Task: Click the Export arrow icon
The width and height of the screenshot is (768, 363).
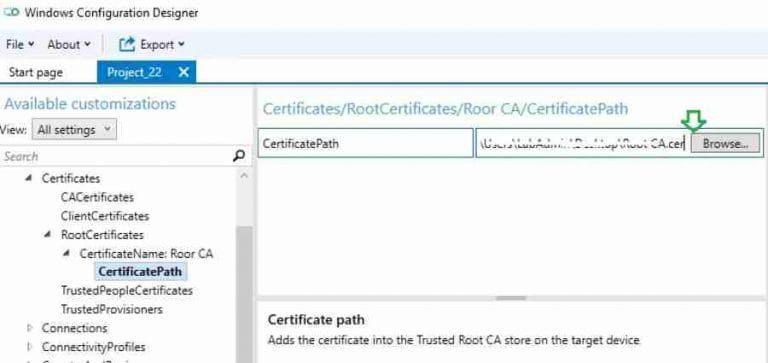Action: tap(126, 45)
